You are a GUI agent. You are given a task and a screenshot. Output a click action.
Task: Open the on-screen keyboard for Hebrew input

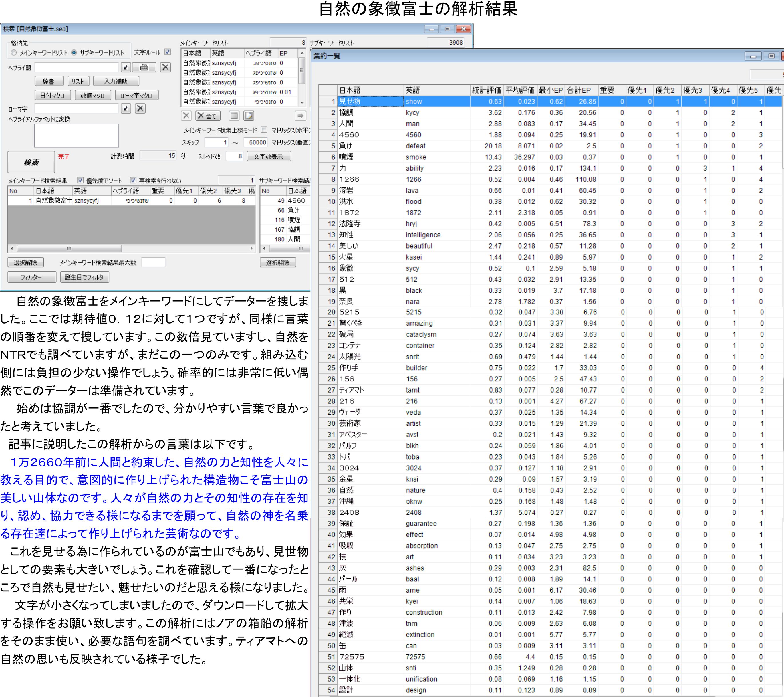tap(144, 68)
